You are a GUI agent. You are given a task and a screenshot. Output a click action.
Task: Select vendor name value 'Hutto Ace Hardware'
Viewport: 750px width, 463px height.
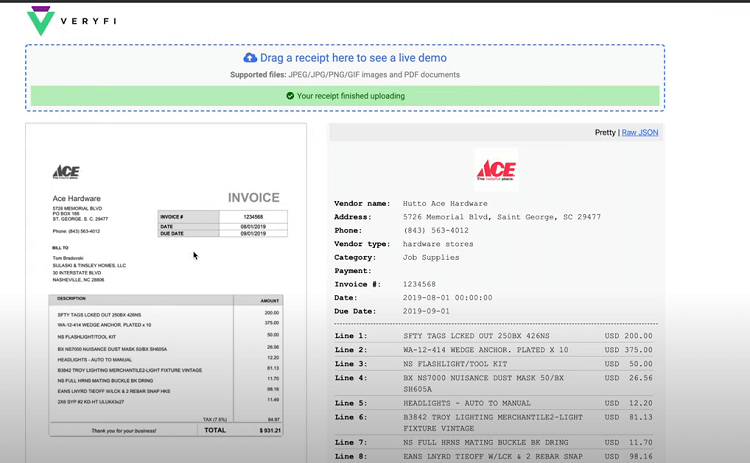coord(445,204)
